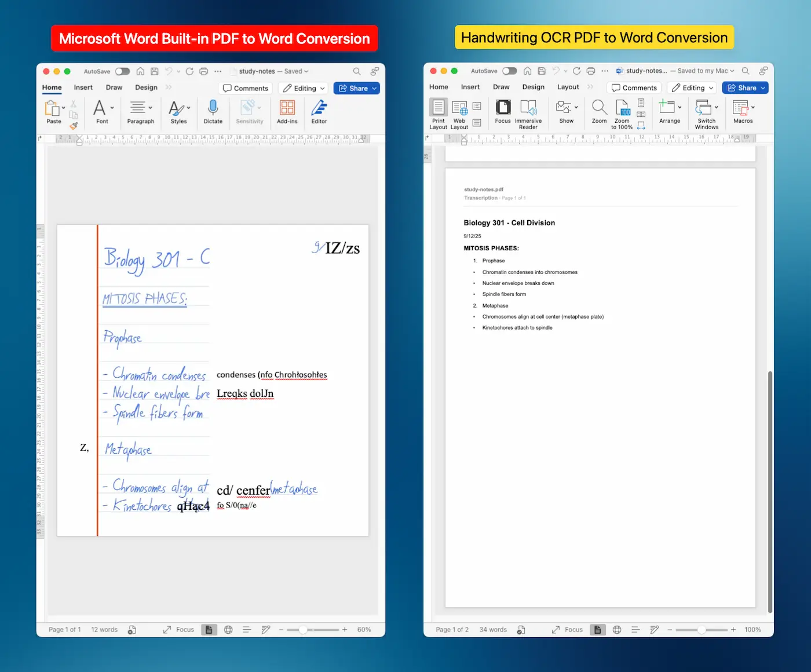This screenshot has width=811, height=672.
Task: Open Add-ins from the Home ribbon
Action: tap(287, 111)
